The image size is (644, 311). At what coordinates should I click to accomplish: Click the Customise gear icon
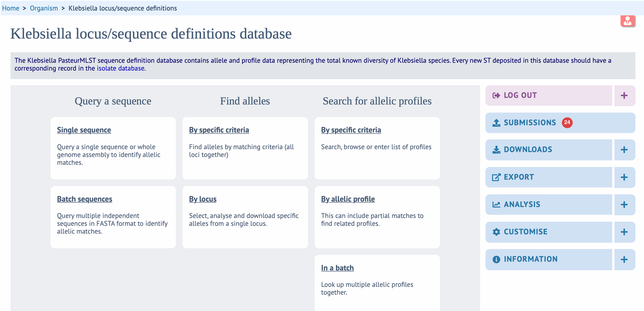click(496, 232)
